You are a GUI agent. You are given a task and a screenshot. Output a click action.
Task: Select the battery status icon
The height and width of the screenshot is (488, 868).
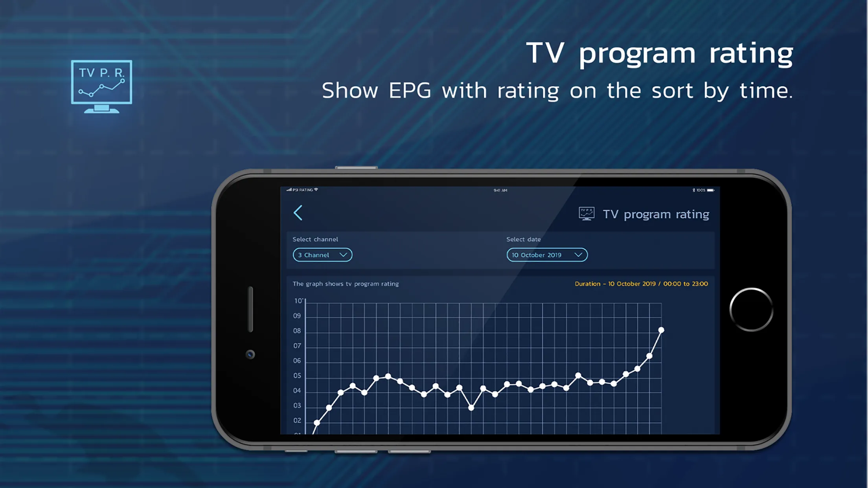tap(711, 189)
